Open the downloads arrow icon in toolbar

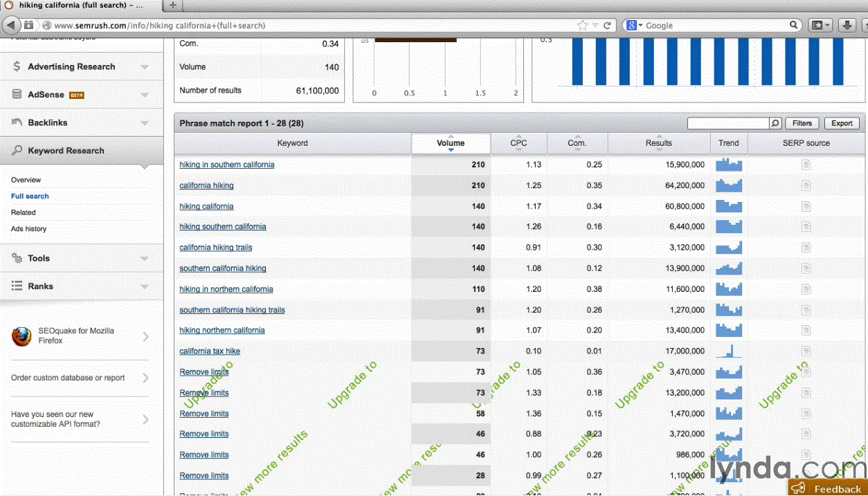(847, 25)
